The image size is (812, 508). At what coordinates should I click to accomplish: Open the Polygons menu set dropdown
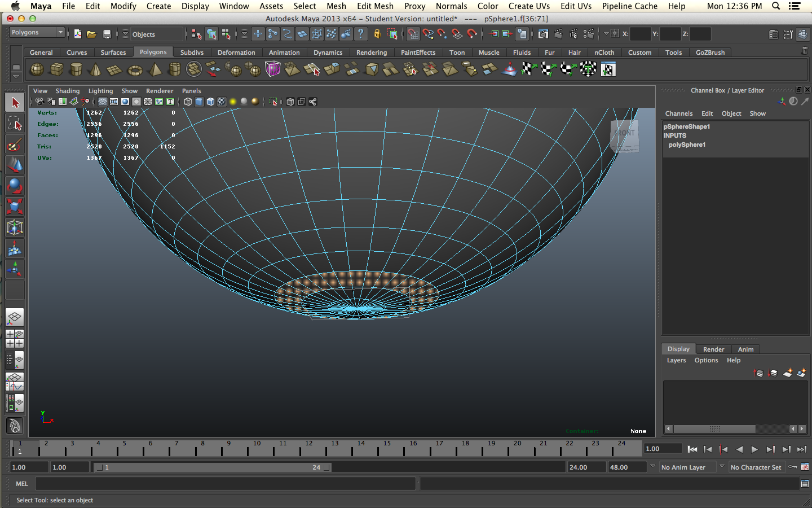37,32
